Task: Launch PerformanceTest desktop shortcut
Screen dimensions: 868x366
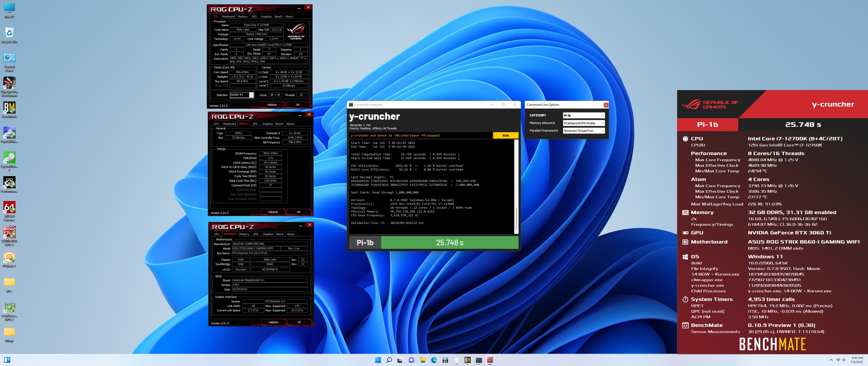Action: (x=9, y=185)
